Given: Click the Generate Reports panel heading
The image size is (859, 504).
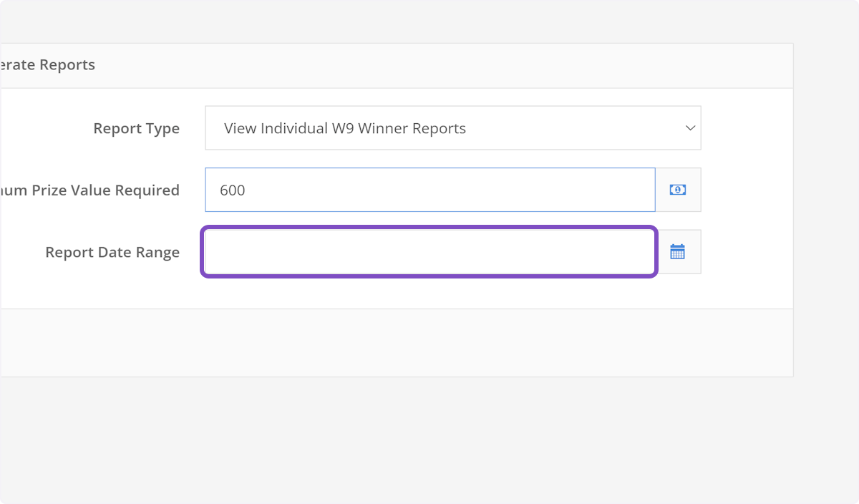Looking at the screenshot, I should pos(47,65).
